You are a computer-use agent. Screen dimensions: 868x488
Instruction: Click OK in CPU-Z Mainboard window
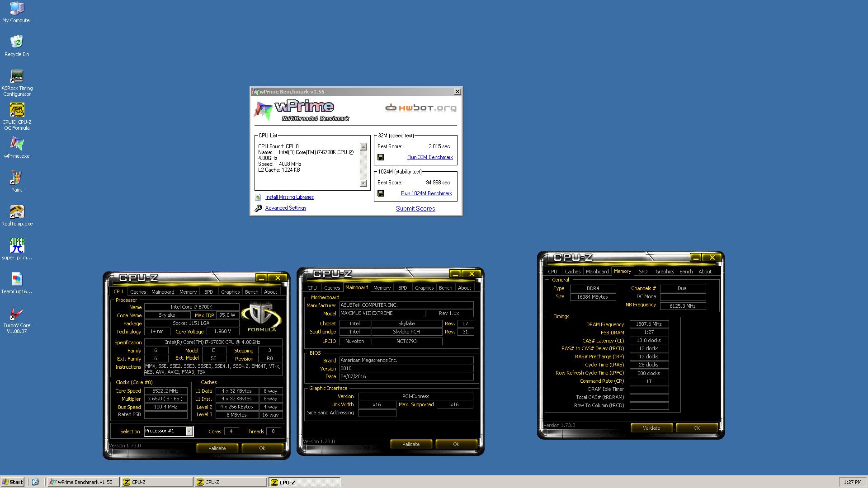coord(456,444)
